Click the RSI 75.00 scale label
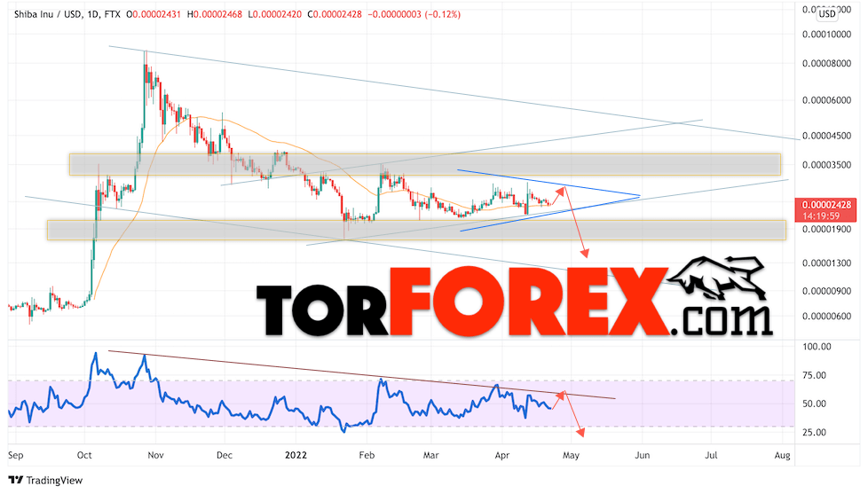The height and width of the screenshot is (494, 868). tap(814, 376)
